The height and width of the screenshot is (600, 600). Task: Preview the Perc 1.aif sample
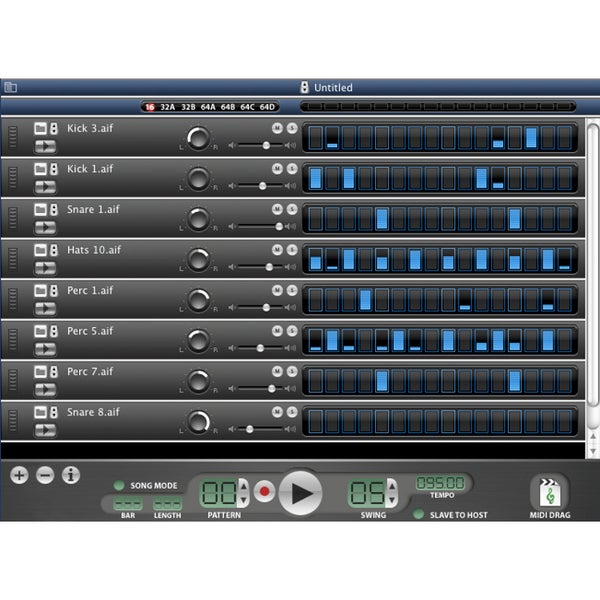click(x=45, y=308)
